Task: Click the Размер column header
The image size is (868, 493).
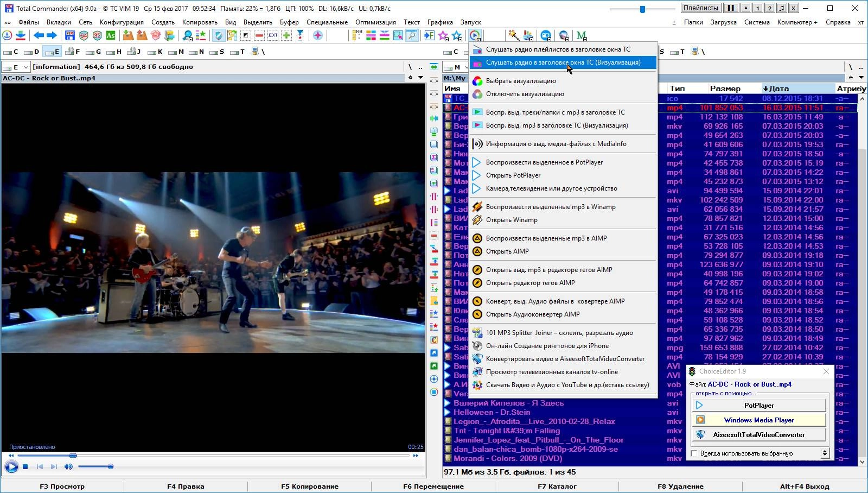Action: coord(725,89)
